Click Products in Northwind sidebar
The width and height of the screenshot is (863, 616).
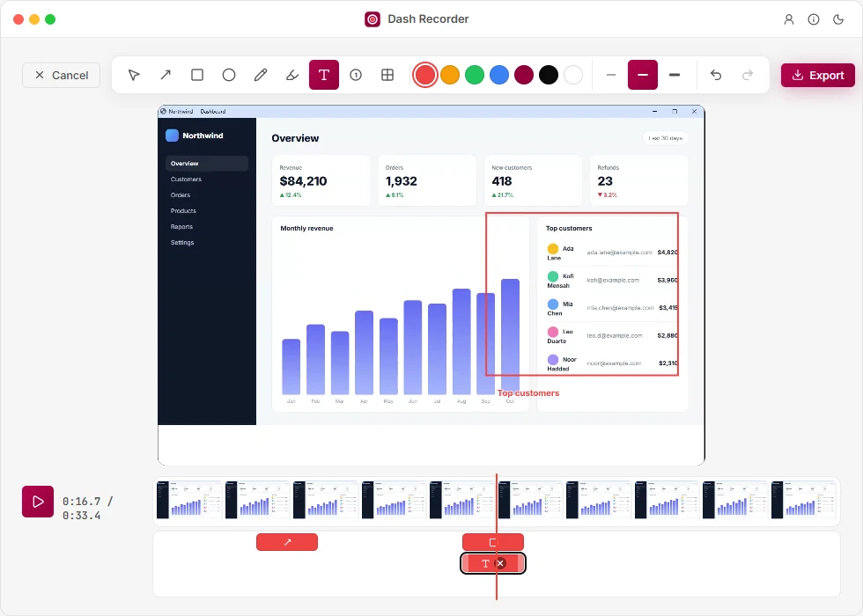(183, 211)
